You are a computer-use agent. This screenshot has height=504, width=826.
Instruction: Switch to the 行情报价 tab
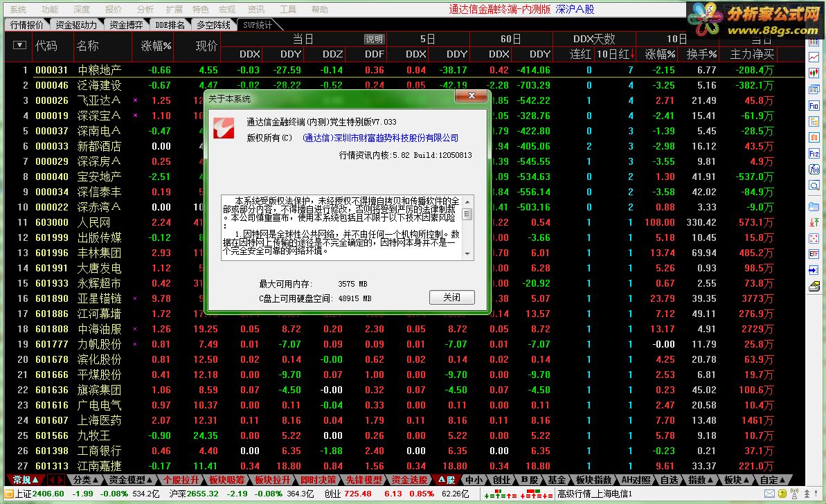(x=27, y=25)
